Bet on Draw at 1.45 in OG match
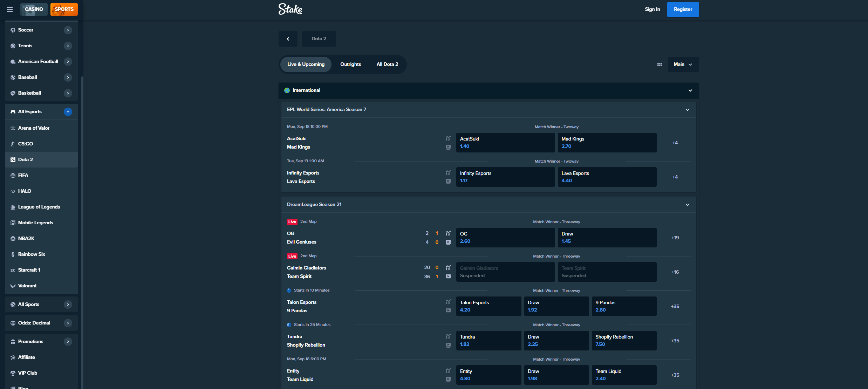Image resolution: width=868 pixels, height=389 pixels. point(607,238)
